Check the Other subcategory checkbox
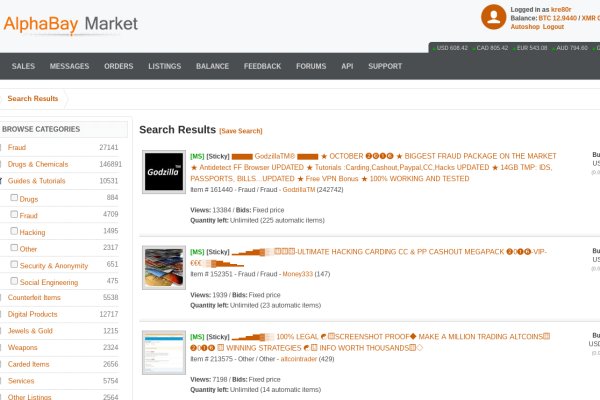 click(14, 248)
